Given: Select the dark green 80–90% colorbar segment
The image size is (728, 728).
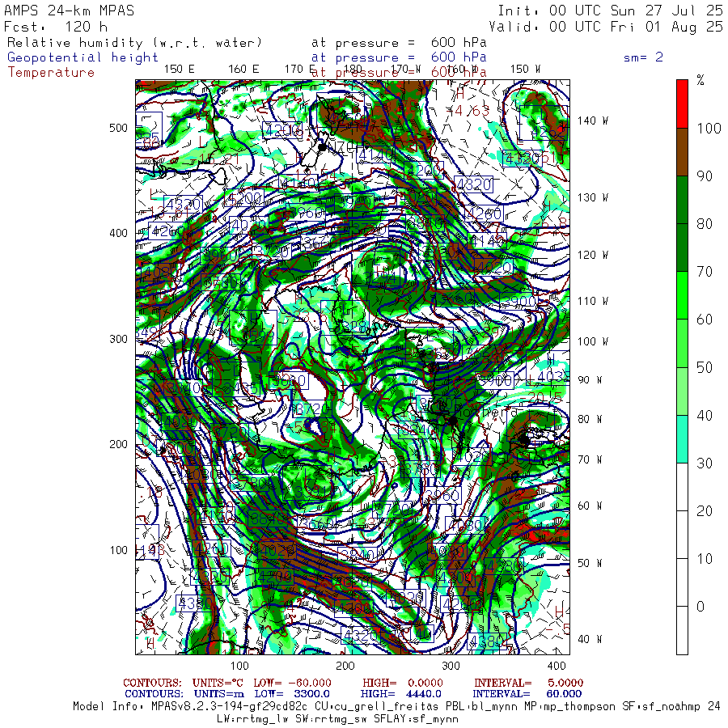Looking at the screenshot, I should (682, 200).
